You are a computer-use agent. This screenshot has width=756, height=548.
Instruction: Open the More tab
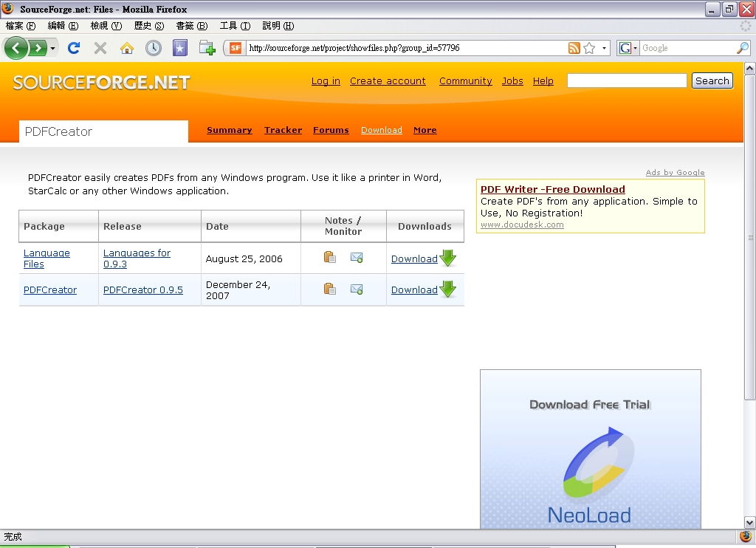coord(425,130)
